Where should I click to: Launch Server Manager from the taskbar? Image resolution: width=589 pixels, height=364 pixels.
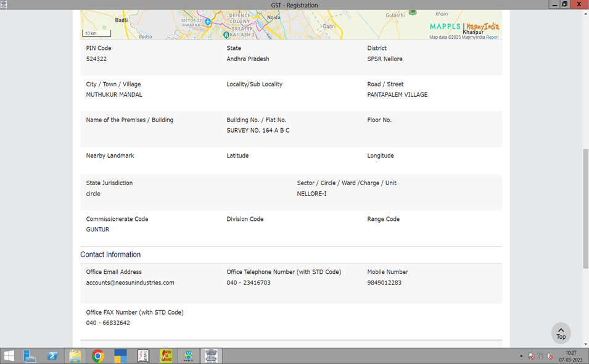[30, 356]
